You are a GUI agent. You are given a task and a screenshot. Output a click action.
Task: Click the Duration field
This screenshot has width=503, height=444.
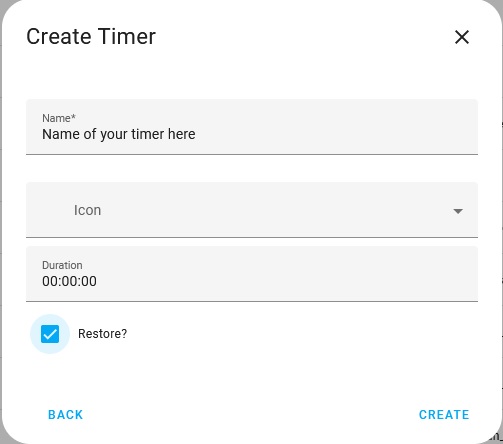point(252,274)
